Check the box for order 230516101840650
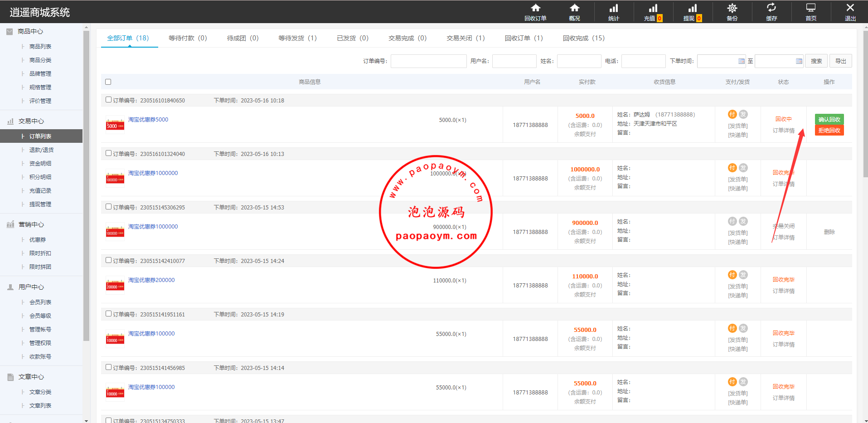 [108, 100]
